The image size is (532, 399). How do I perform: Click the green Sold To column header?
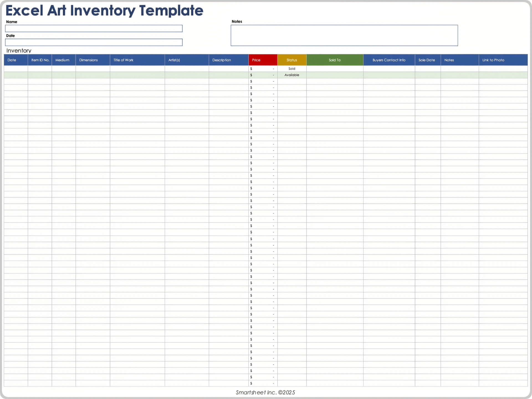(x=334, y=60)
